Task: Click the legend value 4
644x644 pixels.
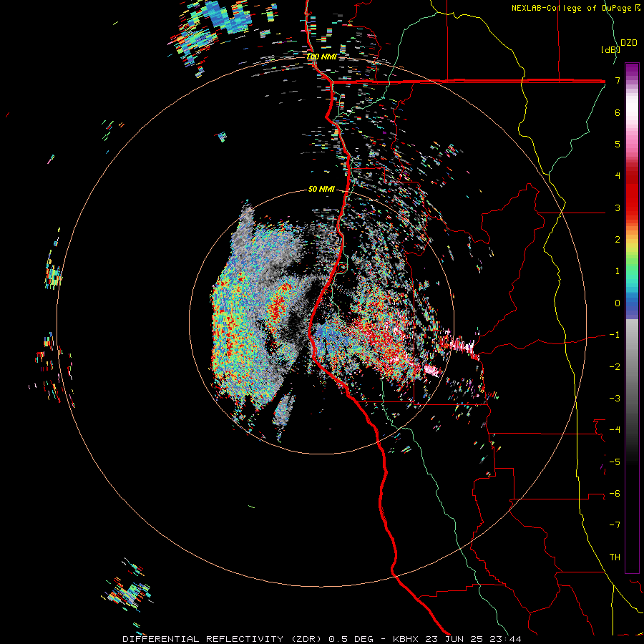Action: 618,176
